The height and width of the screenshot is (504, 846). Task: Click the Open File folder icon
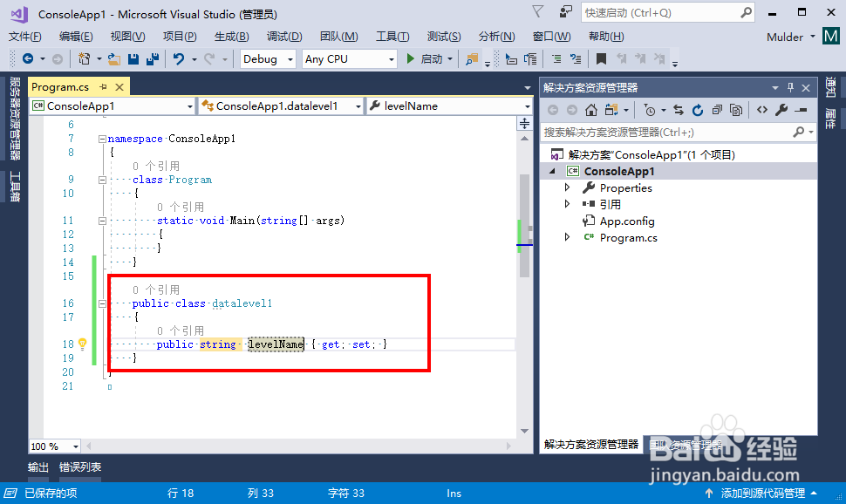pos(114,58)
